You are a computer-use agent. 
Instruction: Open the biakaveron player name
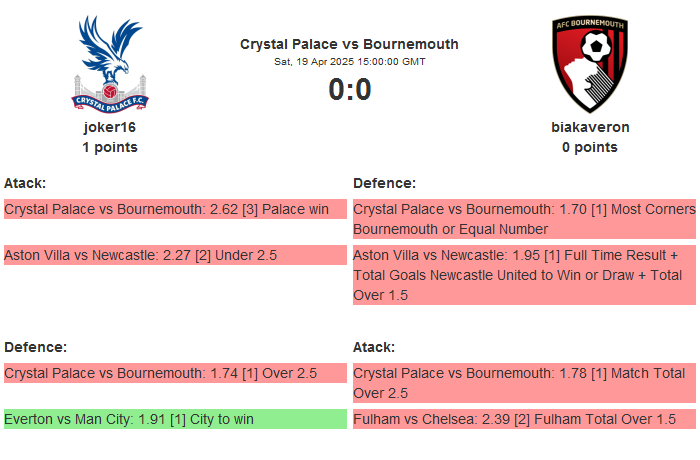(x=590, y=127)
